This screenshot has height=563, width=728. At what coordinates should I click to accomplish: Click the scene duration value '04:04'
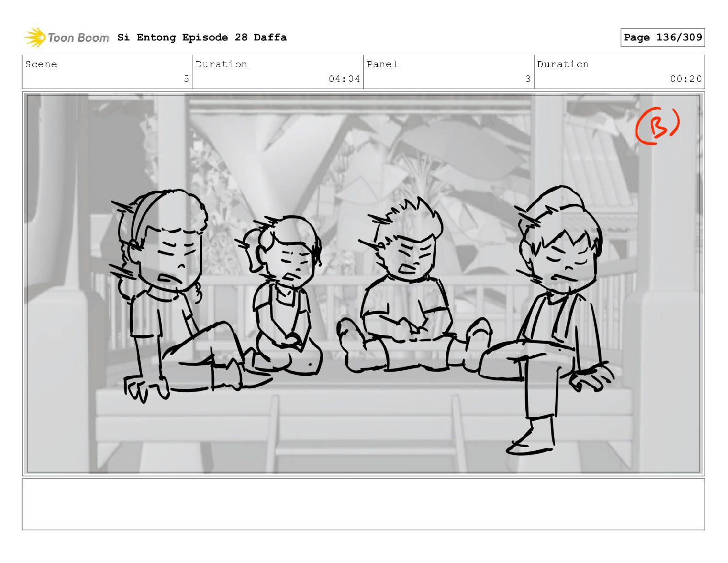pyautogui.click(x=344, y=79)
